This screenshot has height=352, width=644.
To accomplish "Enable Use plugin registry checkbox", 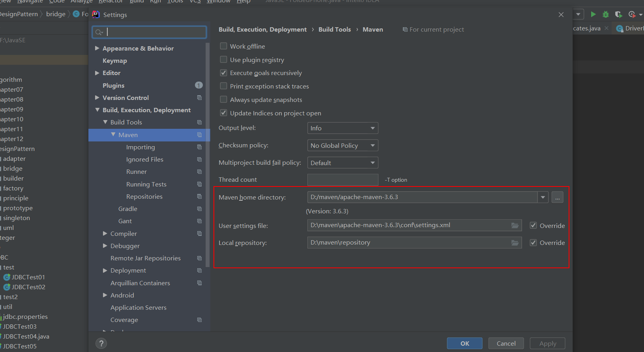I will coord(223,60).
